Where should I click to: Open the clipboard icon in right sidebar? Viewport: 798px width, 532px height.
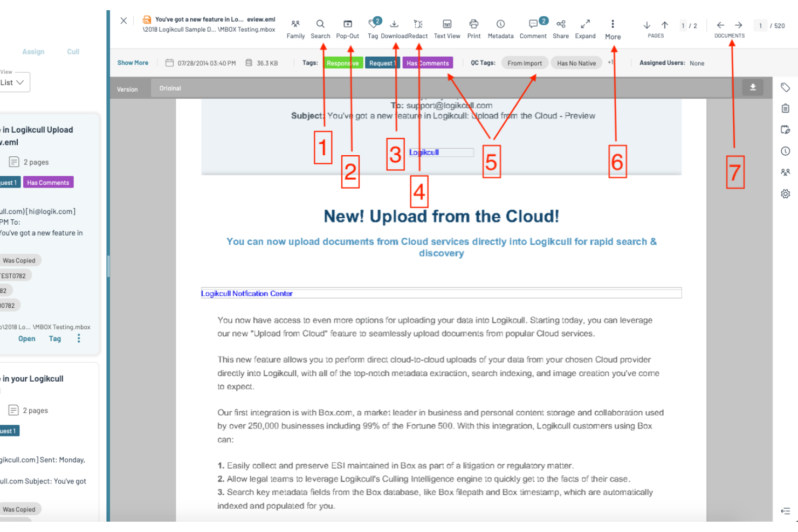click(786, 108)
